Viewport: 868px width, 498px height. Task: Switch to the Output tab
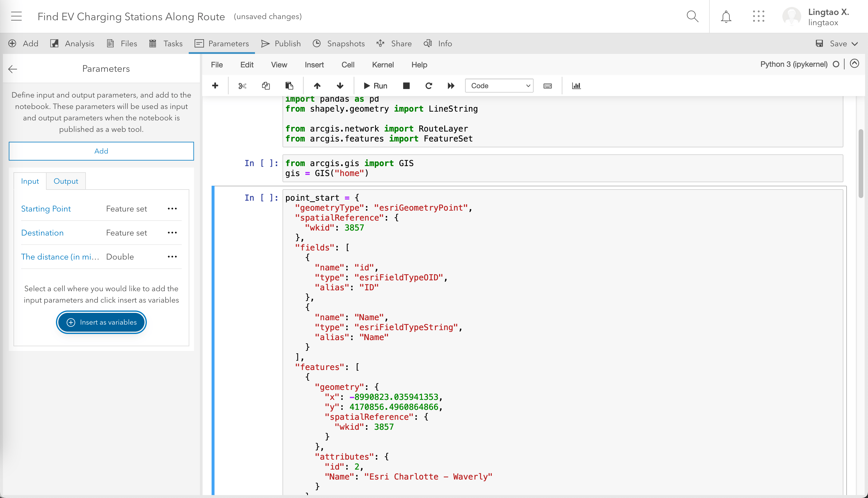click(66, 181)
